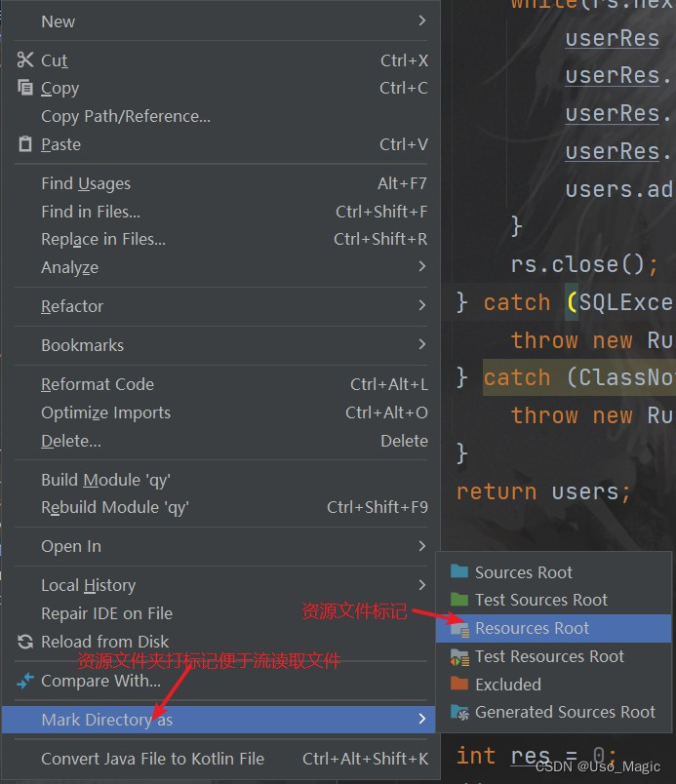Mark directory as Sources Root
The image size is (676, 784).
pos(553,572)
